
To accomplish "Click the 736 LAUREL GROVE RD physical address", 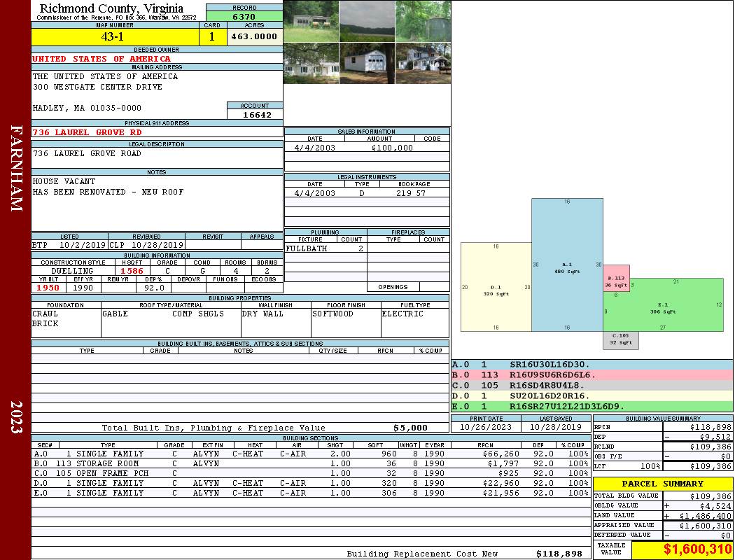I will 88,132.
